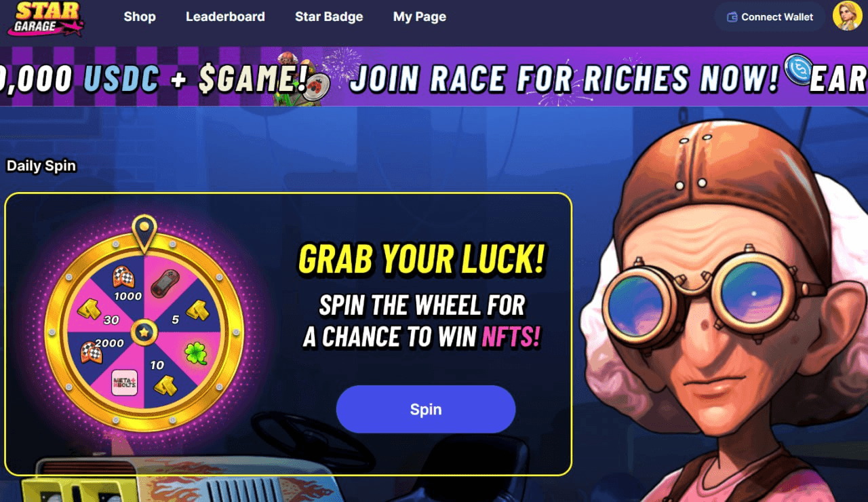
Task: Click the red car prize on wheel
Action: click(x=165, y=282)
